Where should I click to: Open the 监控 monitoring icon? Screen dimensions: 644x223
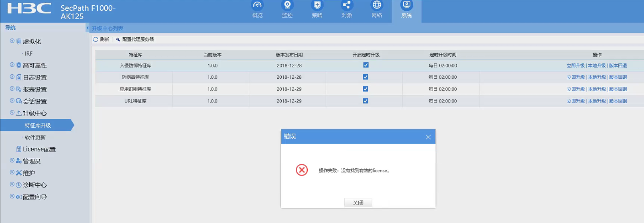(287, 6)
